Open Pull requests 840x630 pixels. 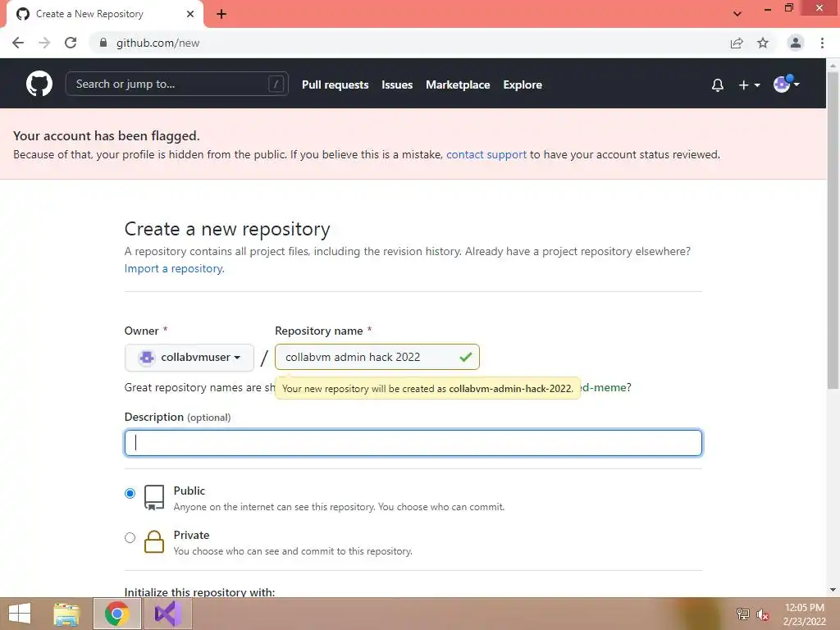click(x=336, y=84)
